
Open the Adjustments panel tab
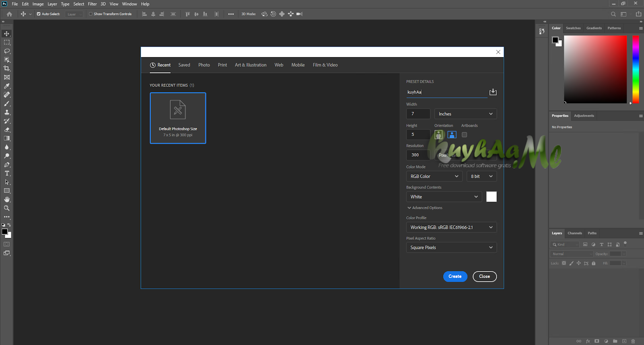[x=584, y=116]
